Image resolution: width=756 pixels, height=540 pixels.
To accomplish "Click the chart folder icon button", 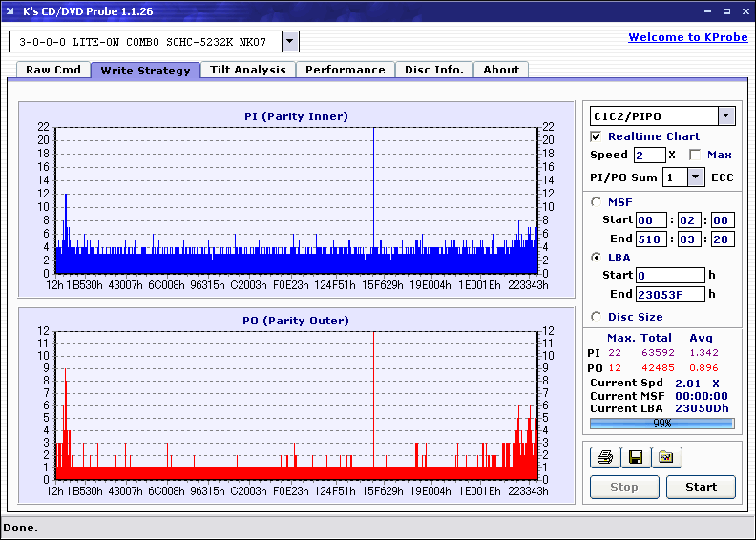I will coord(666,458).
